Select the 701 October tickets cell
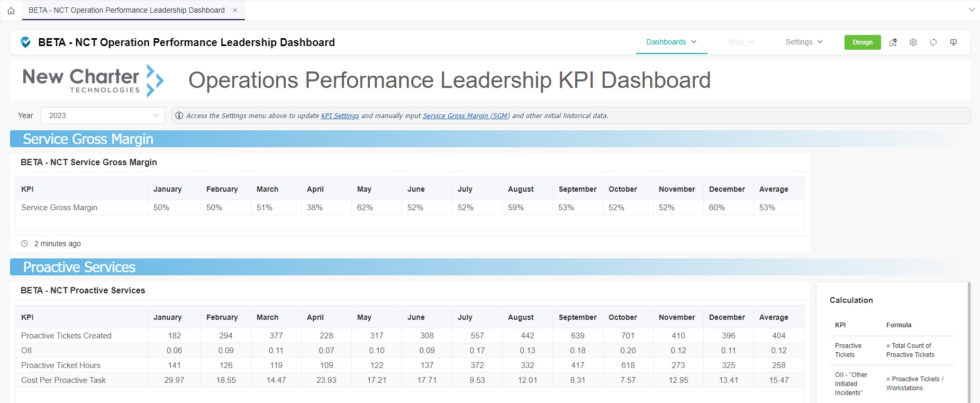The image size is (980, 403). [x=628, y=336]
